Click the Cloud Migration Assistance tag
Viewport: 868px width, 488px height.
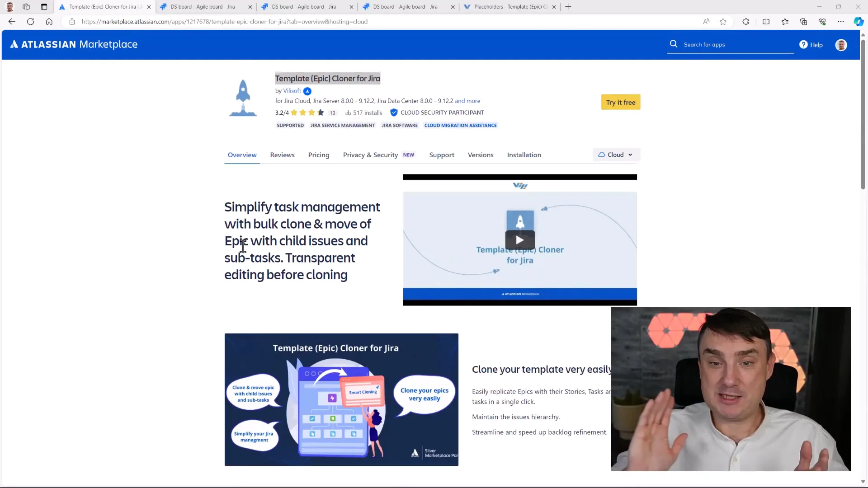(x=460, y=125)
